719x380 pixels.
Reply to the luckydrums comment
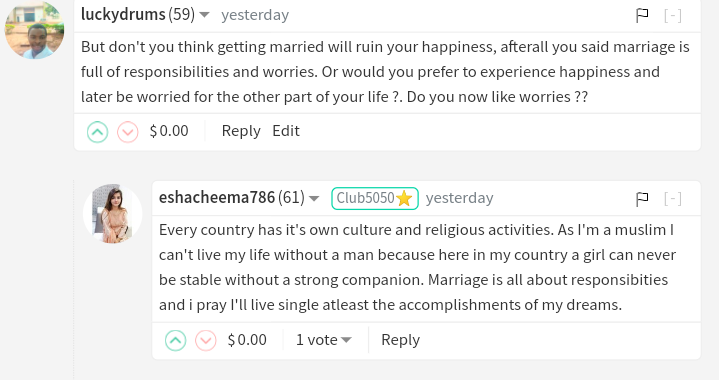(241, 131)
